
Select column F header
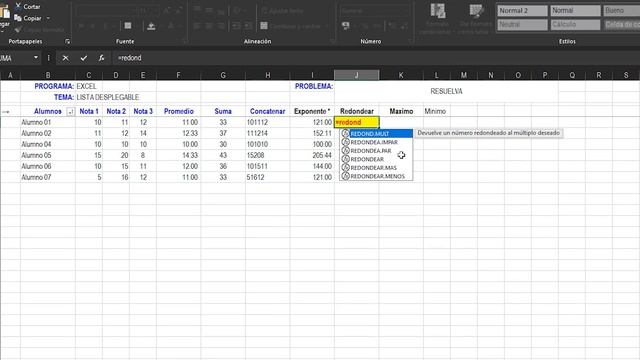click(x=178, y=75)
